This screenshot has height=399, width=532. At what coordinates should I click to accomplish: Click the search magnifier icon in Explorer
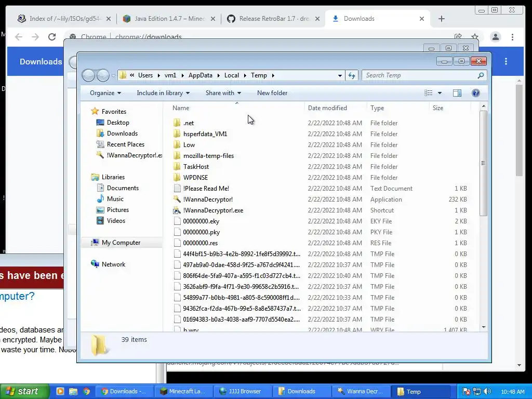[481, 75]
